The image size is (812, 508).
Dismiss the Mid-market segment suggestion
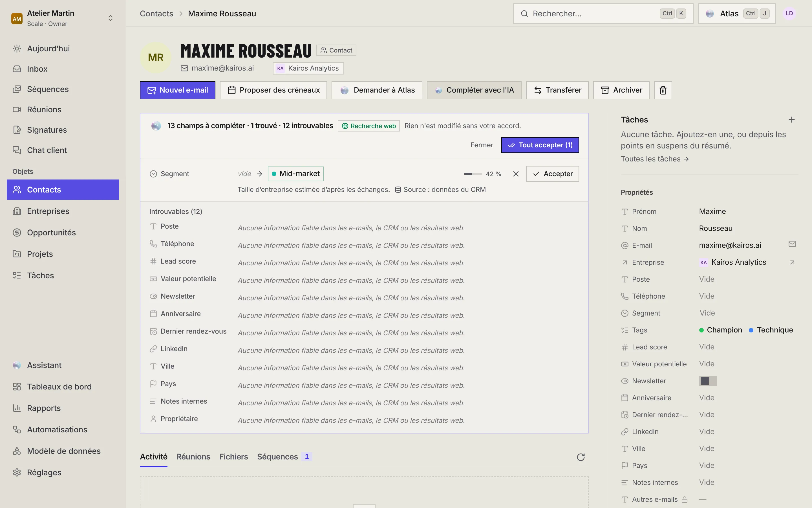pyautogui.click(x=516, y=174)
